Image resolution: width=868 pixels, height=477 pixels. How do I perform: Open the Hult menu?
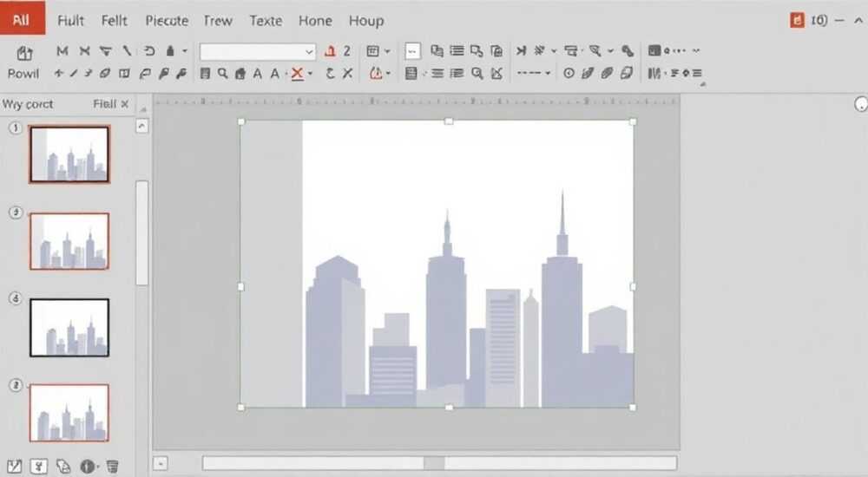click(x=70, y=21)
